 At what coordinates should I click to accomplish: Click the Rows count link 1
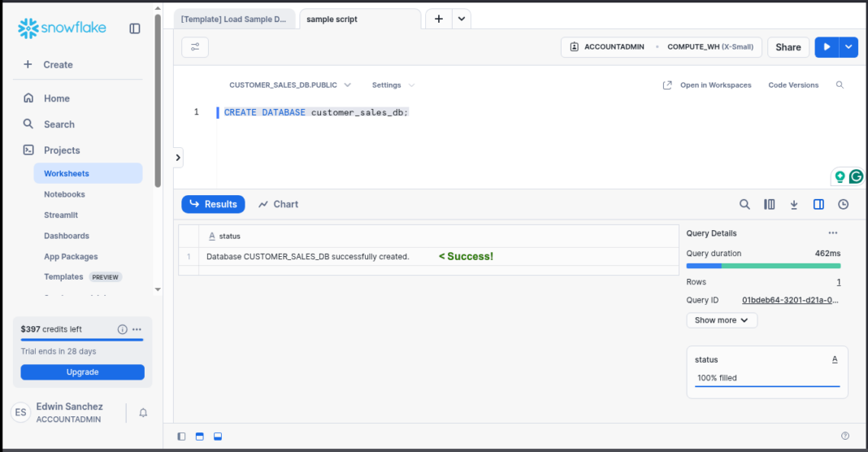click(839, 282)
